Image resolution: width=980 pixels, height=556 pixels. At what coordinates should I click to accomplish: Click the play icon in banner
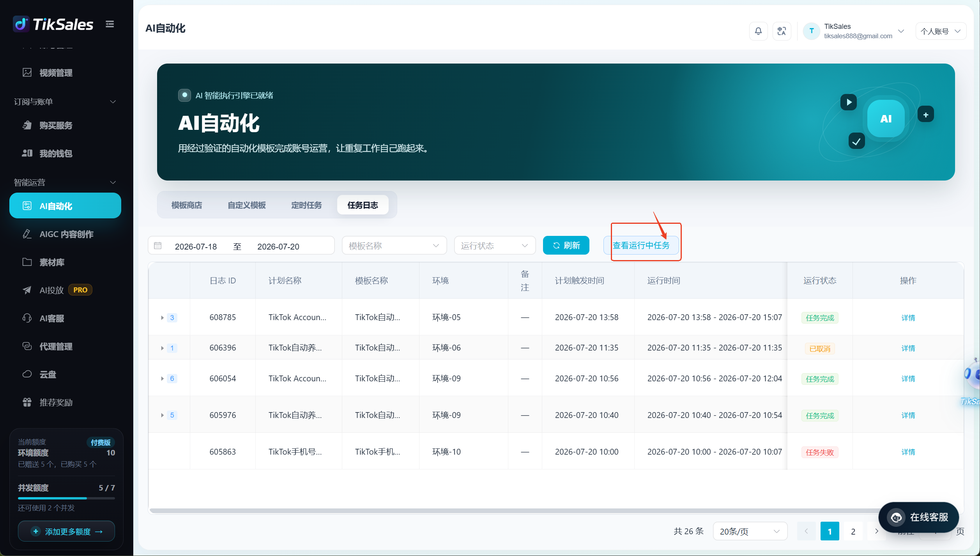click(x=848, y=102)
